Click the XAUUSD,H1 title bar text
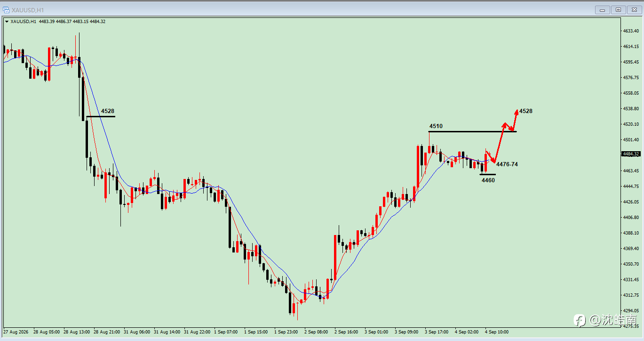The image size is (644, 341). click(x=28, y=10)
